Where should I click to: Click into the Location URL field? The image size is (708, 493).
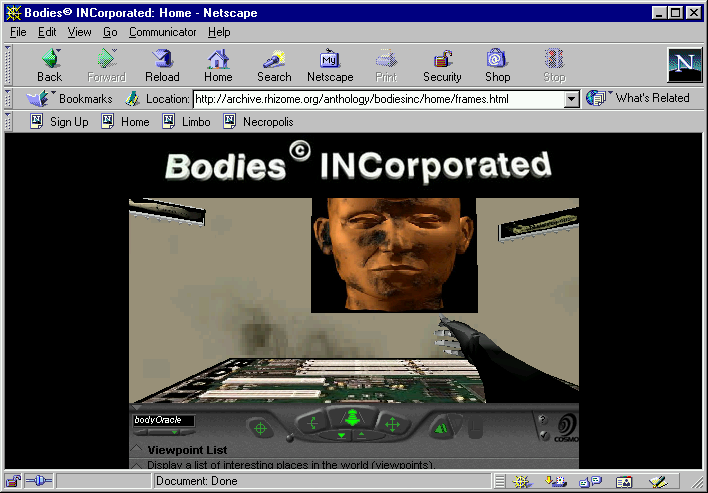point(379,99)
